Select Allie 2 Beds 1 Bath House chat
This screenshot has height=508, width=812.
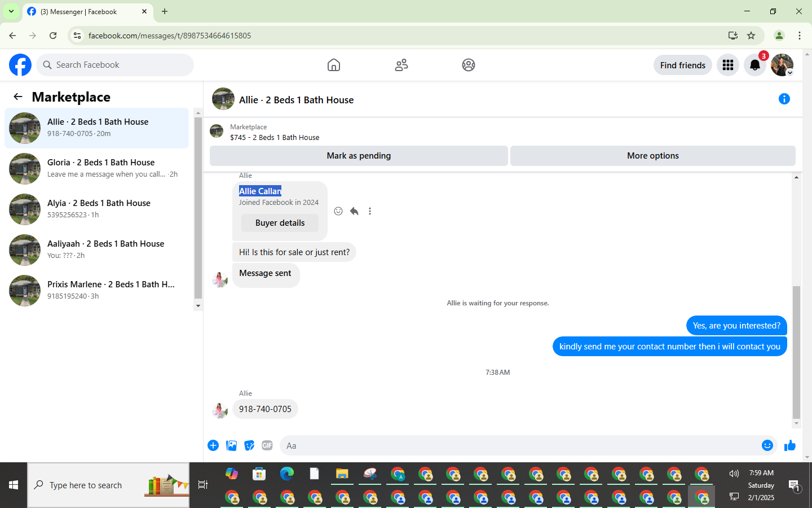tap(96, 128)
